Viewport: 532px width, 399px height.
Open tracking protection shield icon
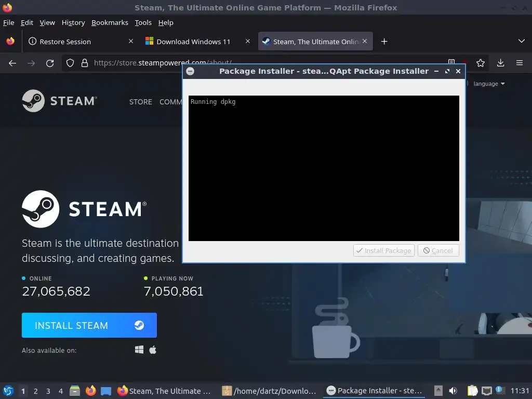(x=70, y=63)
